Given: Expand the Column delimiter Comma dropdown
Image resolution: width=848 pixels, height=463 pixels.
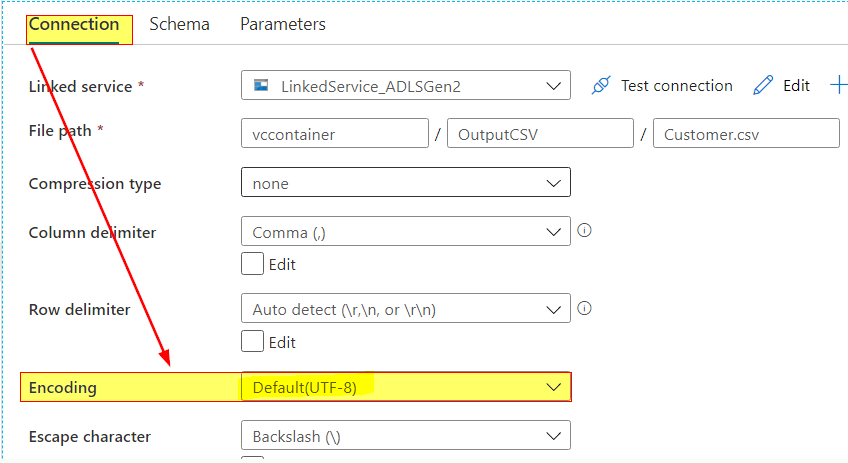Looking at the screenshot, I should (x=406, y=232).
